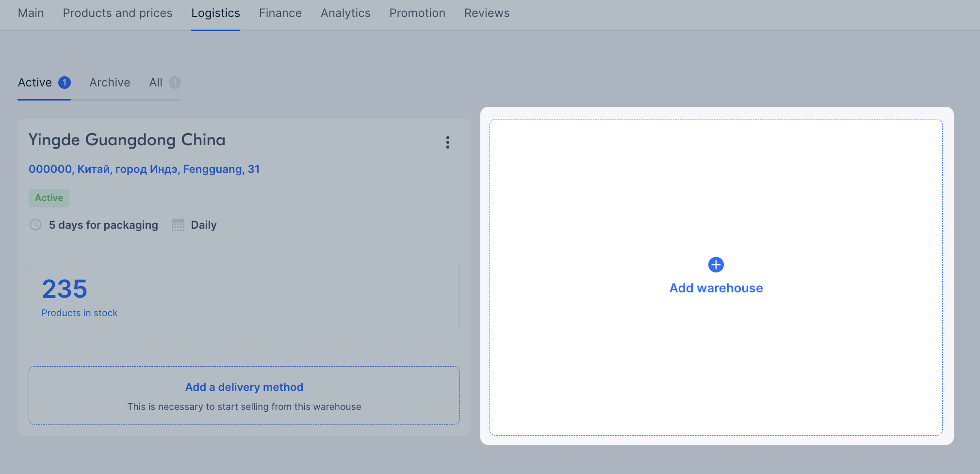Click the Add warehouse link text
980x474 pixels.
click(716, 288)
